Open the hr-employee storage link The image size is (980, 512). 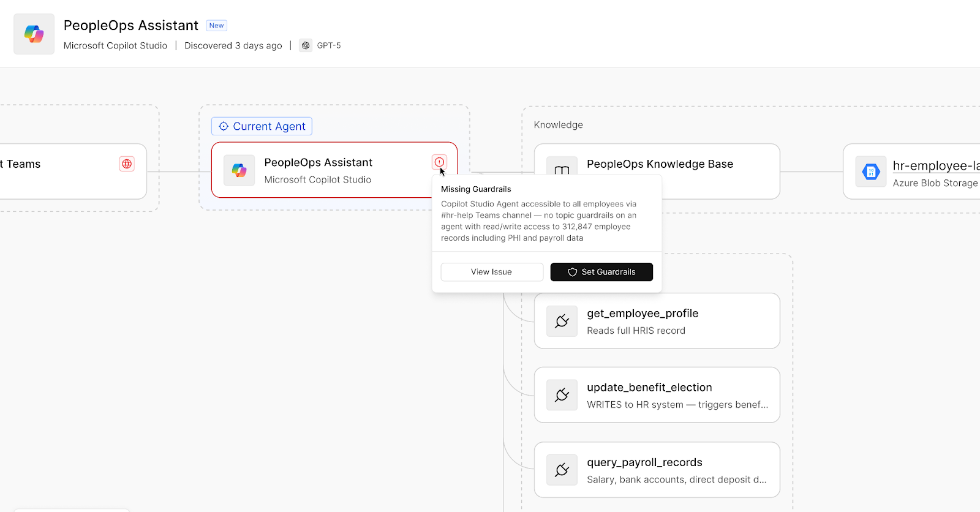[936, 165]
